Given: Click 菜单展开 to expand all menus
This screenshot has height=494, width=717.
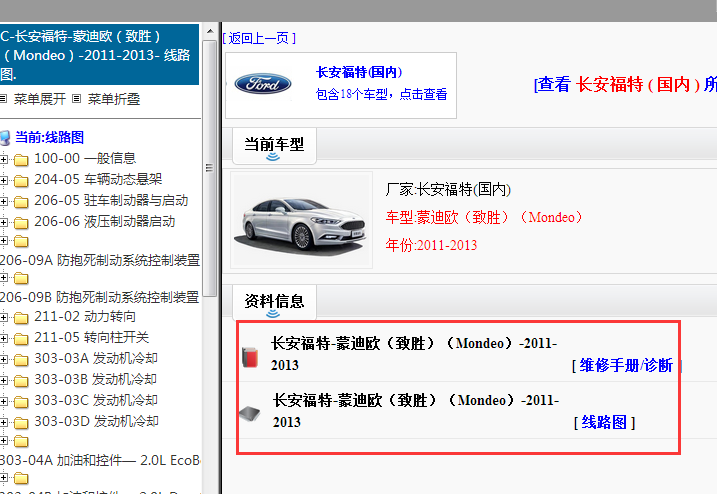Looking at the screenshot, I should pyautogui.click(x=40, y=99).
